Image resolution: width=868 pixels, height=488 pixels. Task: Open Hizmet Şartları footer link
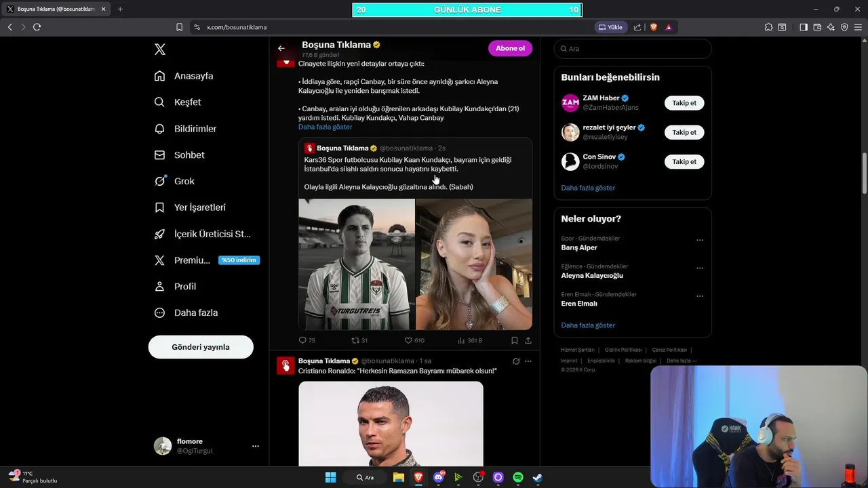click(x=578, y=350)
